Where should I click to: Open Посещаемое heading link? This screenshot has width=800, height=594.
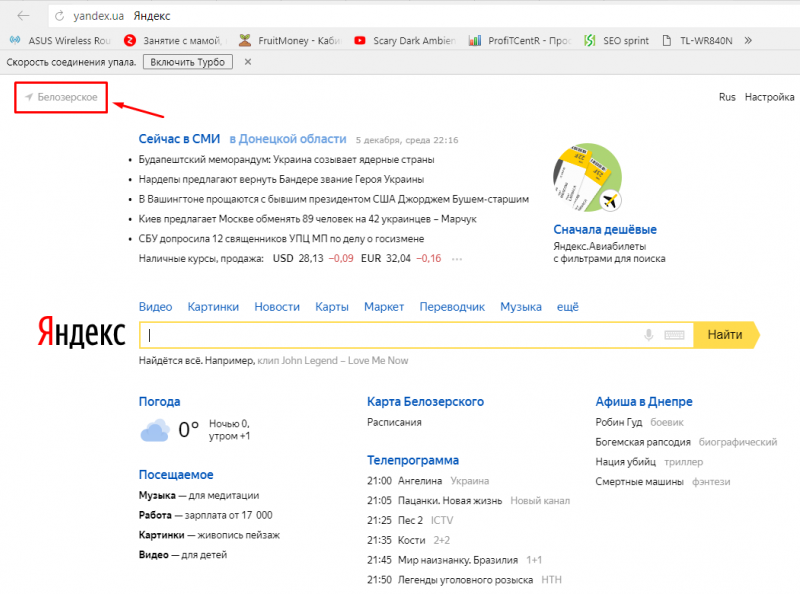point(176,475)
